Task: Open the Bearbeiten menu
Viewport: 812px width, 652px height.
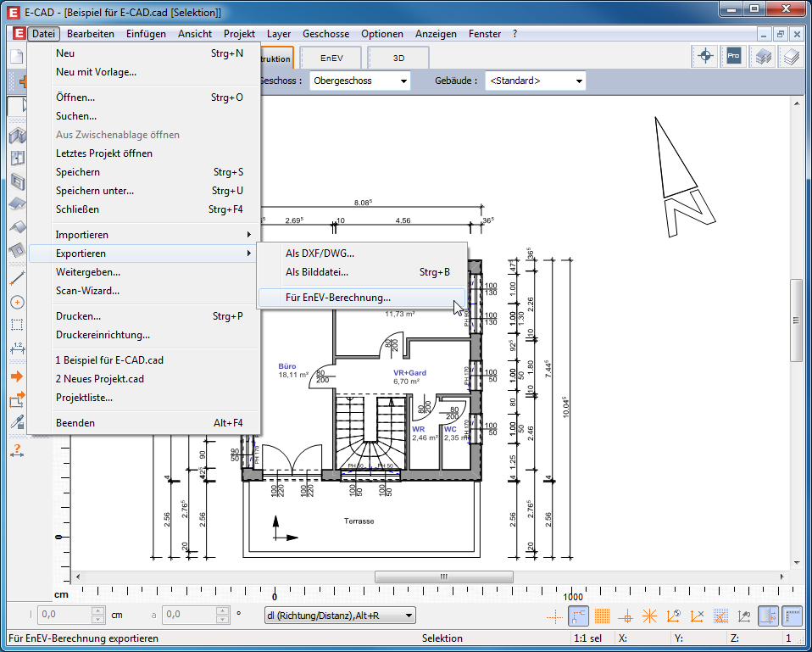Action: click(x=91, y=34)
